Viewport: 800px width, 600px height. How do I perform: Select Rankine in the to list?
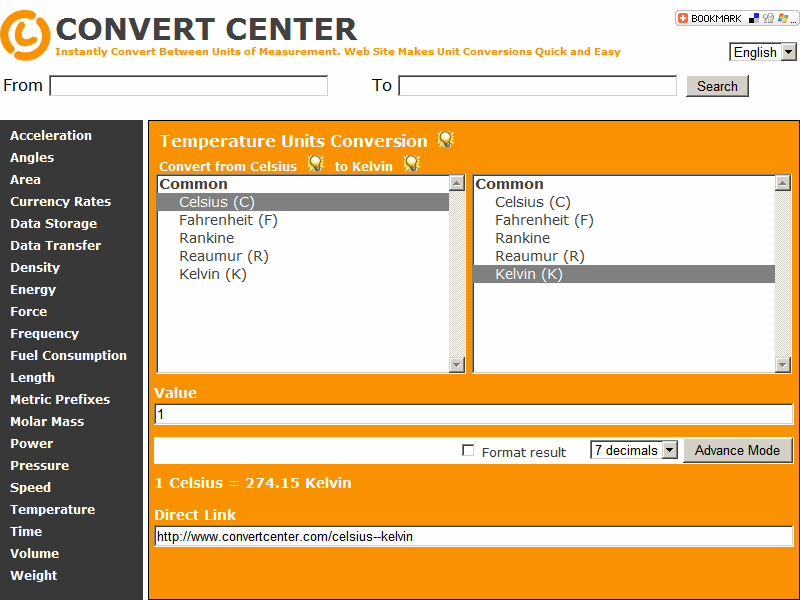(x=624, y=238)
